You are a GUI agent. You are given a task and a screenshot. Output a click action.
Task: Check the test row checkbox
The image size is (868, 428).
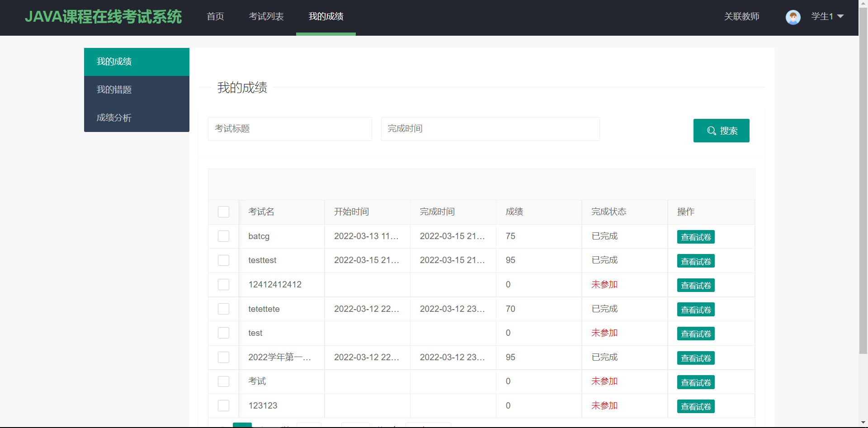click(x=223, y=333)
